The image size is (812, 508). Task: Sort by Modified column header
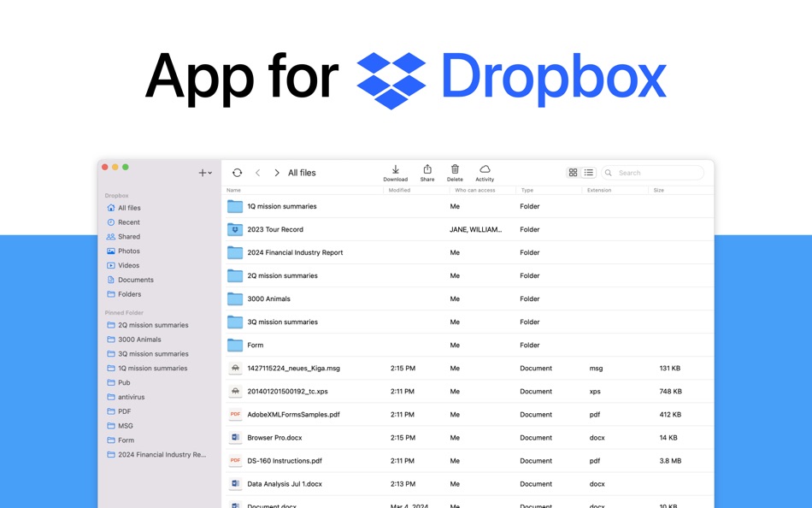pos(399,190)
